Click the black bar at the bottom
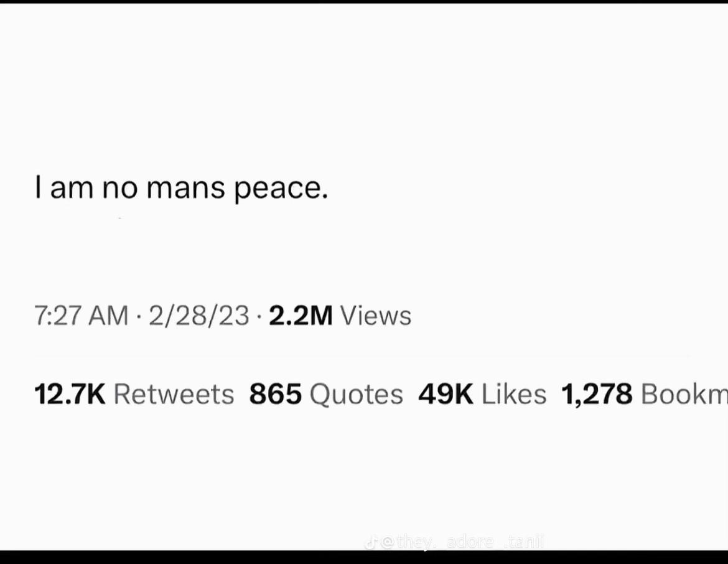Screen dimensions: 728x564 (x=364, y=557)
